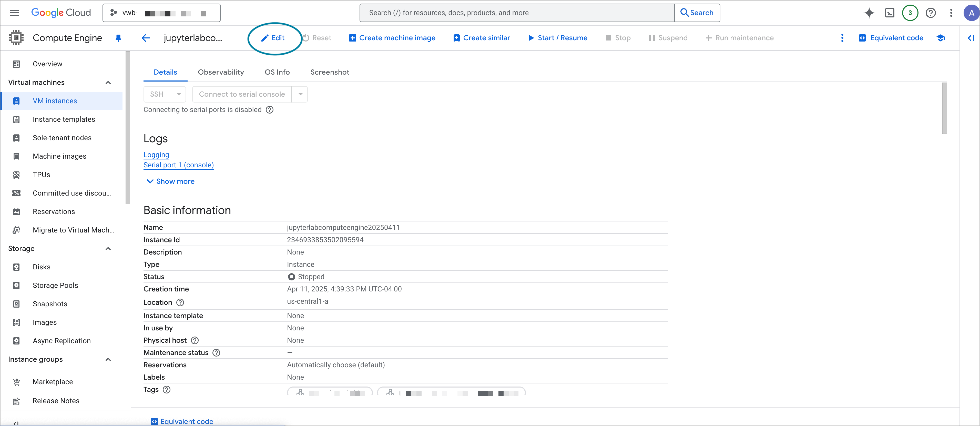Open Committed use discounts in sidebar

click(x=62, y=193)
